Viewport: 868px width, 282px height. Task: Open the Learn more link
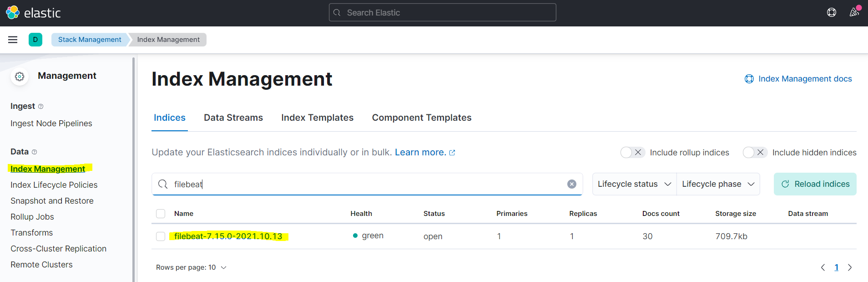[425, 153]
